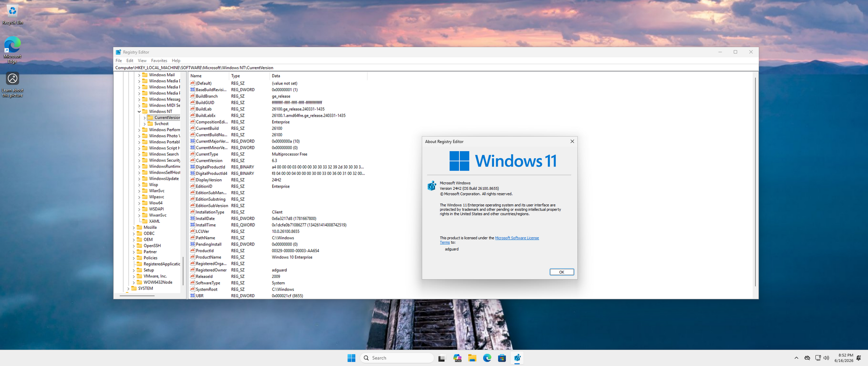Select the Windows Search tree item
The width and height of the screenshot is (868, 366).
coord(164,154)
